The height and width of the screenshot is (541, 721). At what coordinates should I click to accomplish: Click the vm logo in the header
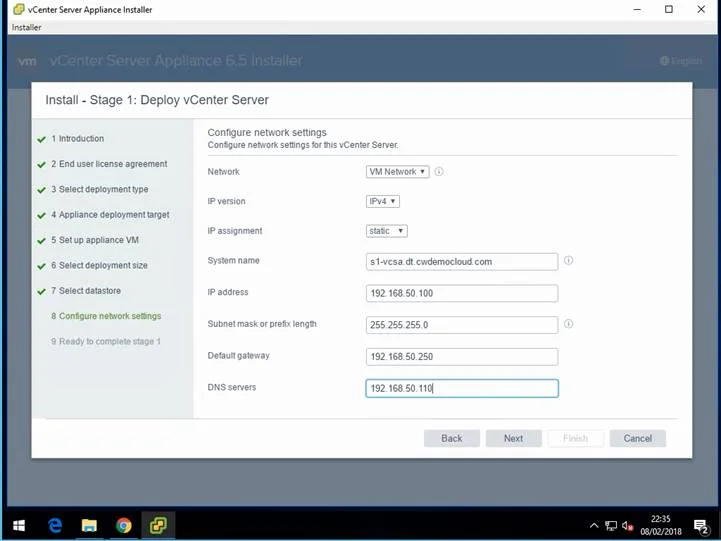[27, 61]
